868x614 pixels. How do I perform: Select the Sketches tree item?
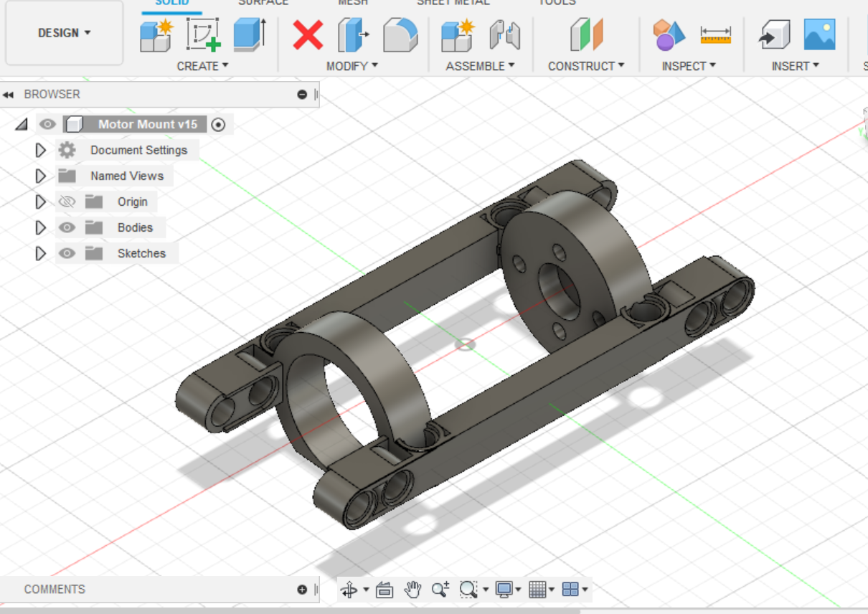pos(141,253)
